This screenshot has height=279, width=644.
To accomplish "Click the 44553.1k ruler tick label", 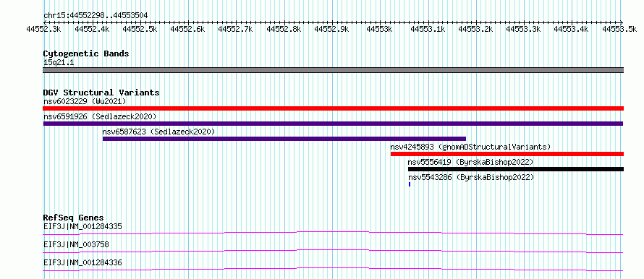I will pyautogui.click(x=428, y=29).
